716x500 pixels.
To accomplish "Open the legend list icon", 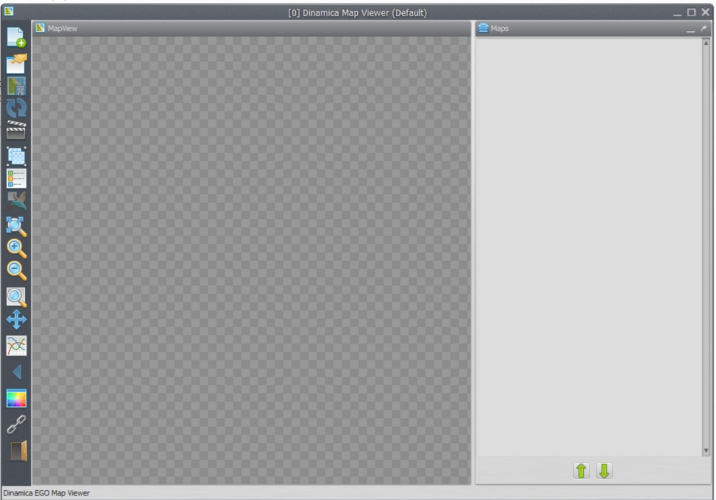I will pyautogui.click(x=16, y=178).
